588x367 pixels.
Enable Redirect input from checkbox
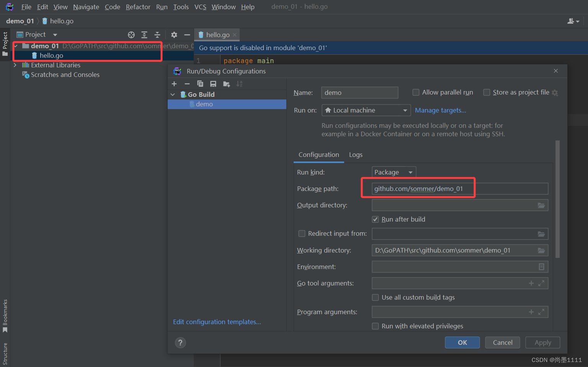tap(302, 233)
